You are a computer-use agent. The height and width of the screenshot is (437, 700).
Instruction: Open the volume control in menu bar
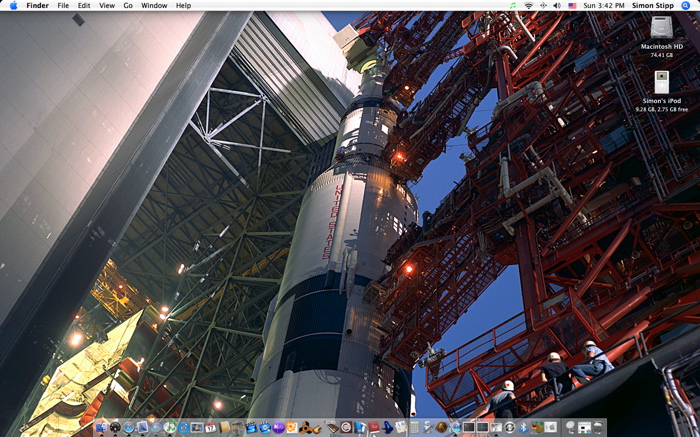[557, 5]
